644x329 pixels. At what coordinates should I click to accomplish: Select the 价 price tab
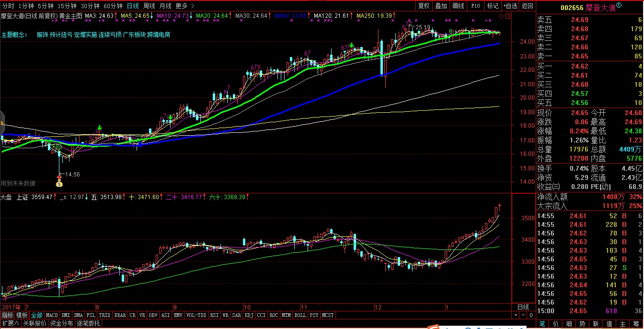(x=556, y=324)
